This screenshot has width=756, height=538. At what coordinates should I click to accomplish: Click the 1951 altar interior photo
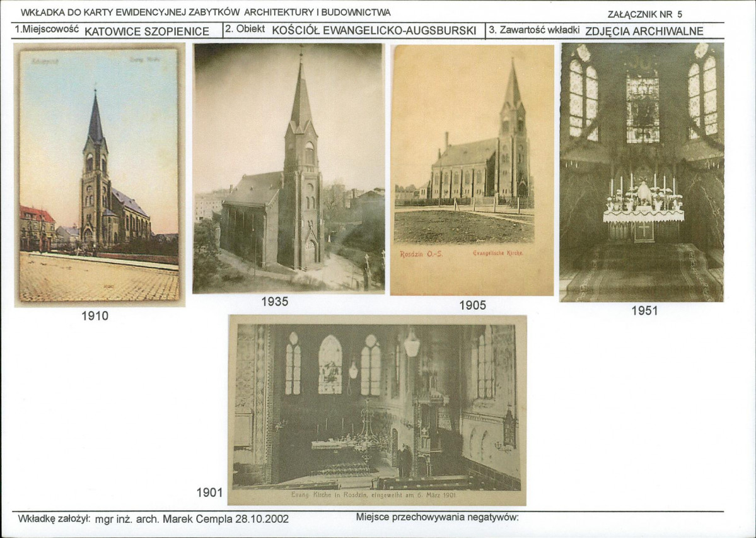(641, 172)
